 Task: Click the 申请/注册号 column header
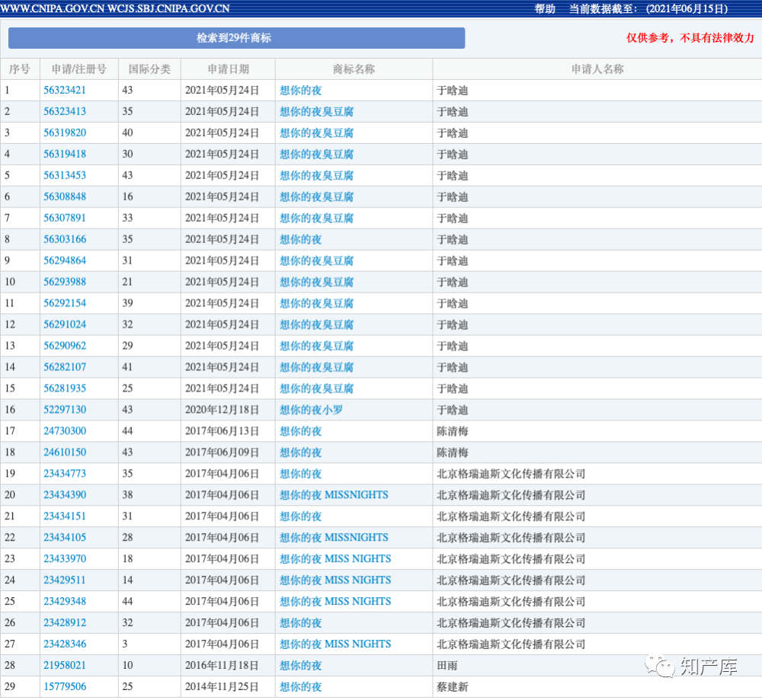[x=79, y=69]
